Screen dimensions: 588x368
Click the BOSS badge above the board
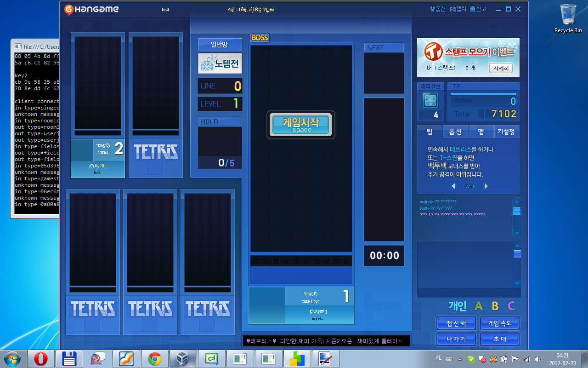click(260, 38)
